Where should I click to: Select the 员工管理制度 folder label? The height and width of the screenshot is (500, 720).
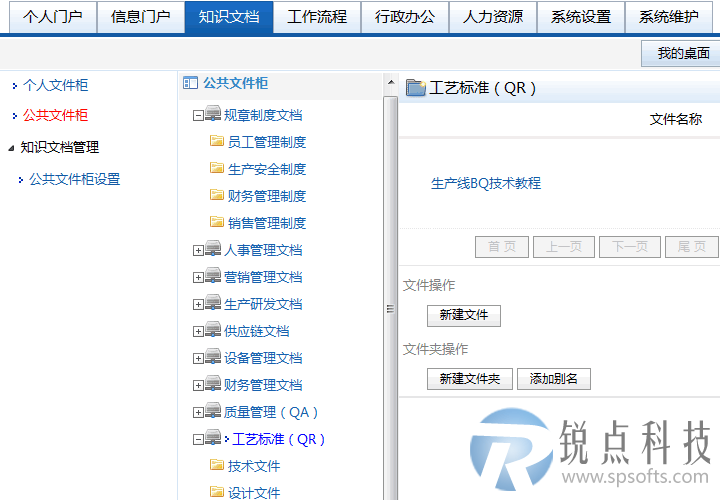pos(267,142)
